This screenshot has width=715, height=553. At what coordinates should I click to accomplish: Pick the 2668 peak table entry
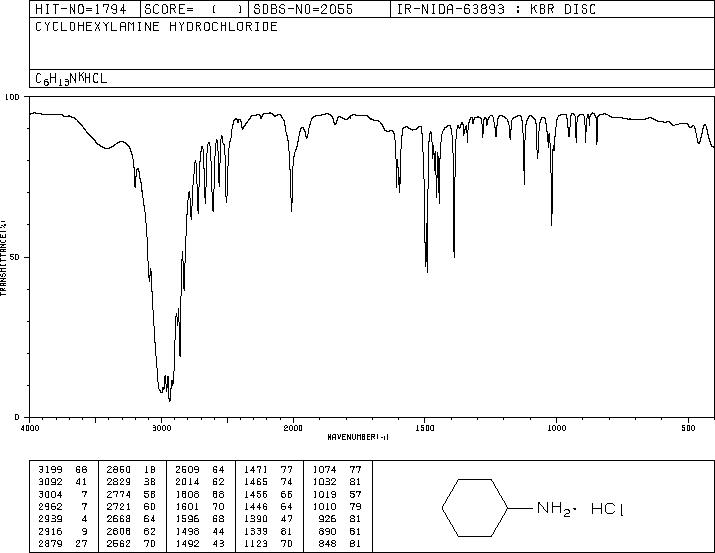point(131,519)
